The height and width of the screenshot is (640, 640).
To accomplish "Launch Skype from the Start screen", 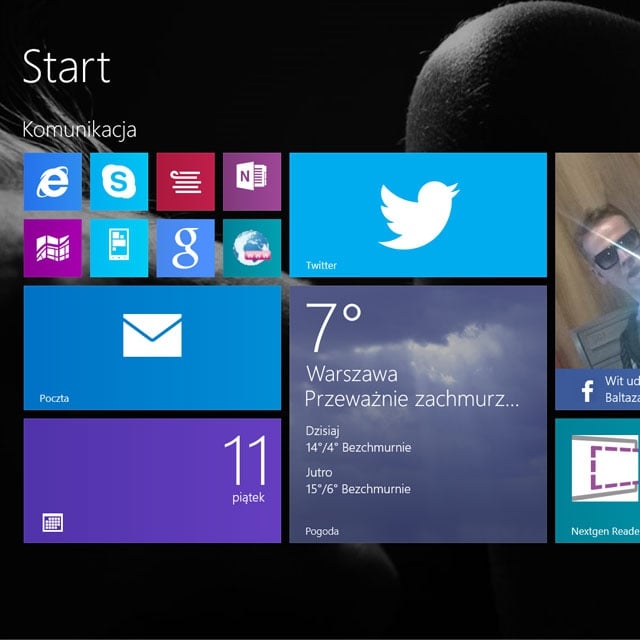I will [119, 181].
